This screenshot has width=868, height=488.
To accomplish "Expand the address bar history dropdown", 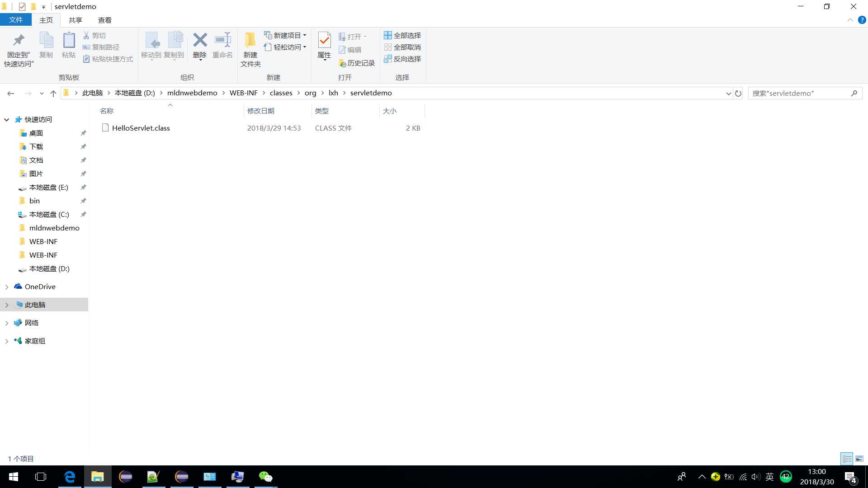I will pos(728,93).
